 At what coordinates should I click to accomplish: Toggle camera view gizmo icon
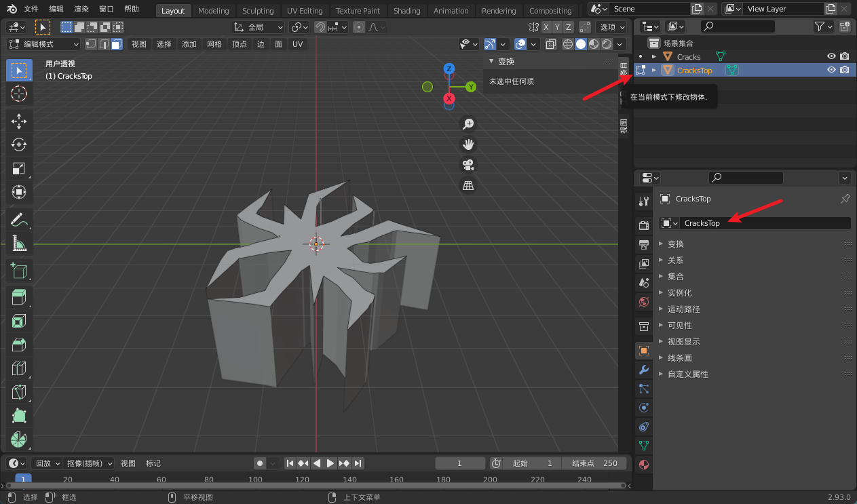click(468, 165)
